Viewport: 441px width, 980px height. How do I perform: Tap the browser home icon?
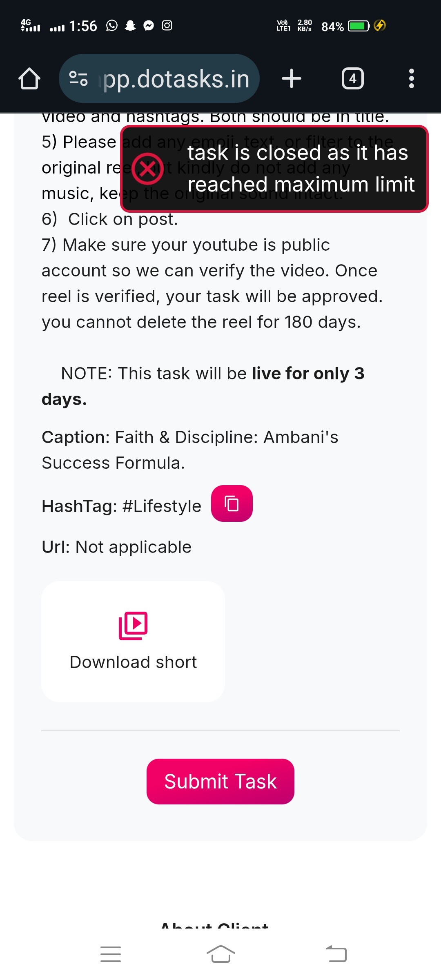coord(29,78)
